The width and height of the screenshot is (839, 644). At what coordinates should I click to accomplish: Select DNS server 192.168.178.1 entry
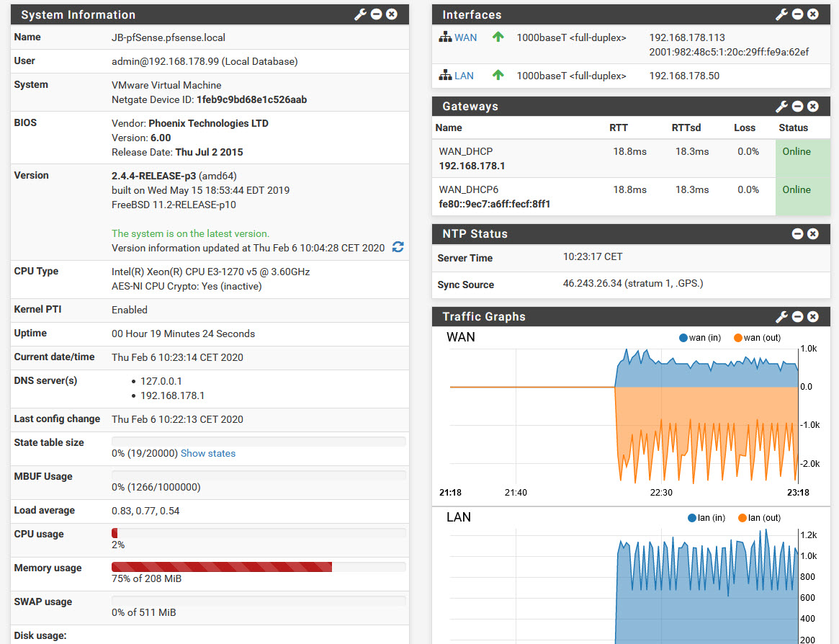[172, 395]
